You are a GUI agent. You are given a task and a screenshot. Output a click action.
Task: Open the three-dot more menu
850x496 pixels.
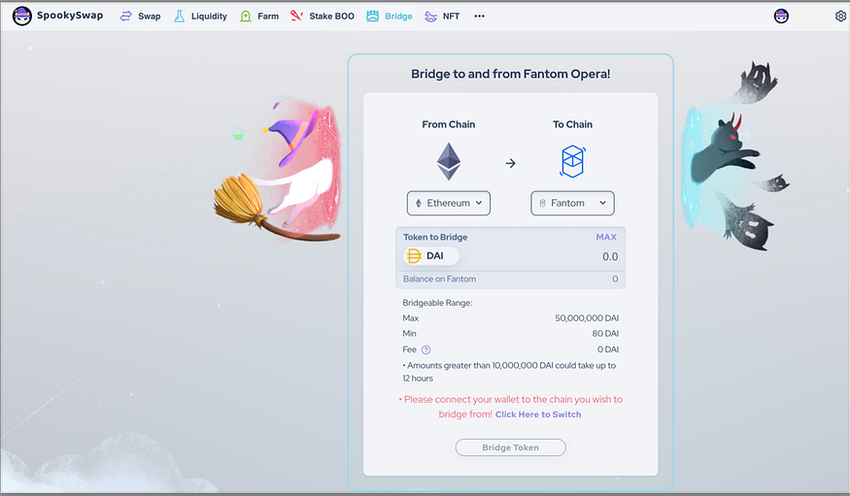(x=479, y=16)
